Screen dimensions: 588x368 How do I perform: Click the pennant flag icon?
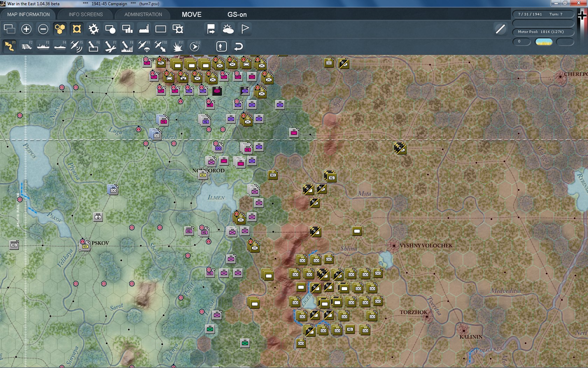(x=245, y=29)
